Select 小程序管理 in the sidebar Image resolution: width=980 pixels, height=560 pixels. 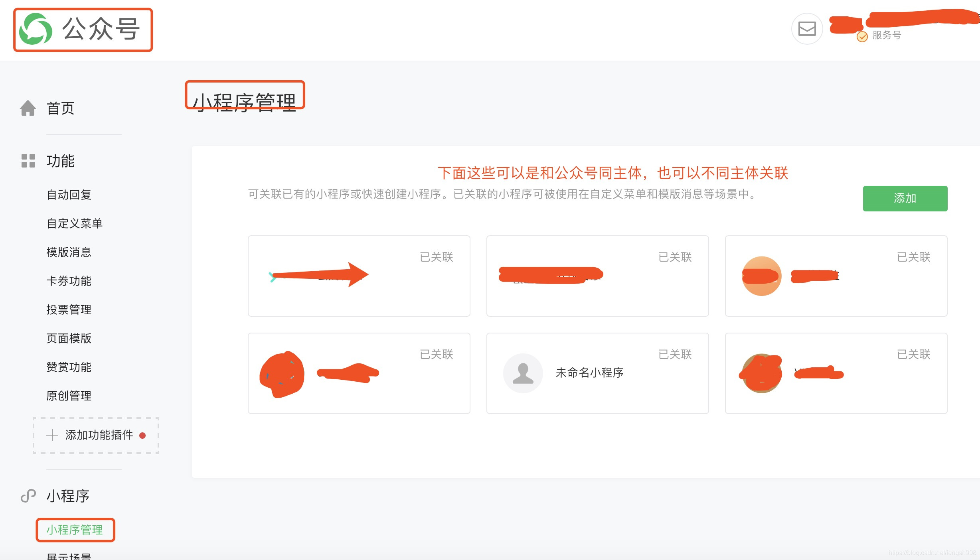(75, 530)
